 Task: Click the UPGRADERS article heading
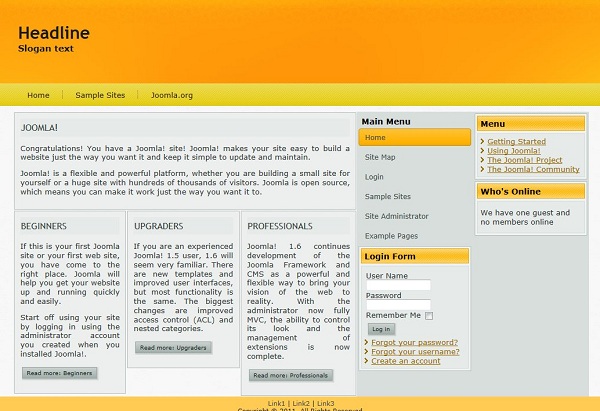pyautogui.click(x=158, y=226)
